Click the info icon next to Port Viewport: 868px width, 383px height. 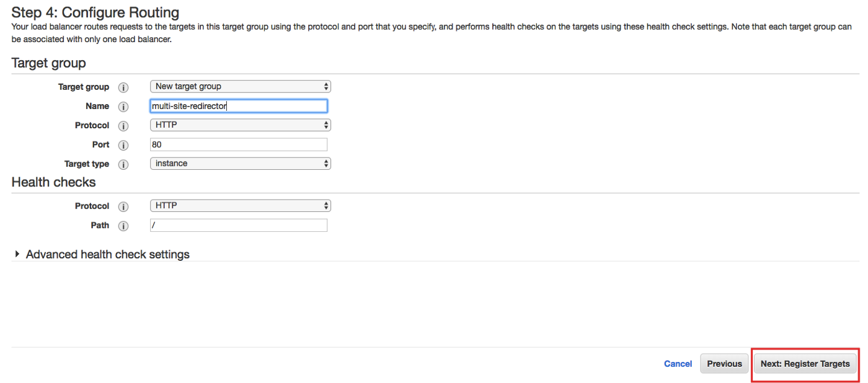coord(123,145)
